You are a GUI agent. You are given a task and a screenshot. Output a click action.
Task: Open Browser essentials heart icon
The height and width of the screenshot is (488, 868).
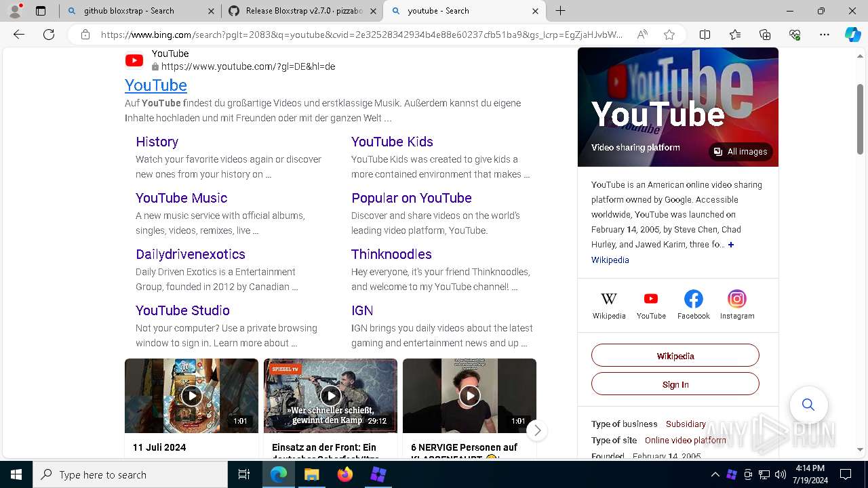pos(795,35)
